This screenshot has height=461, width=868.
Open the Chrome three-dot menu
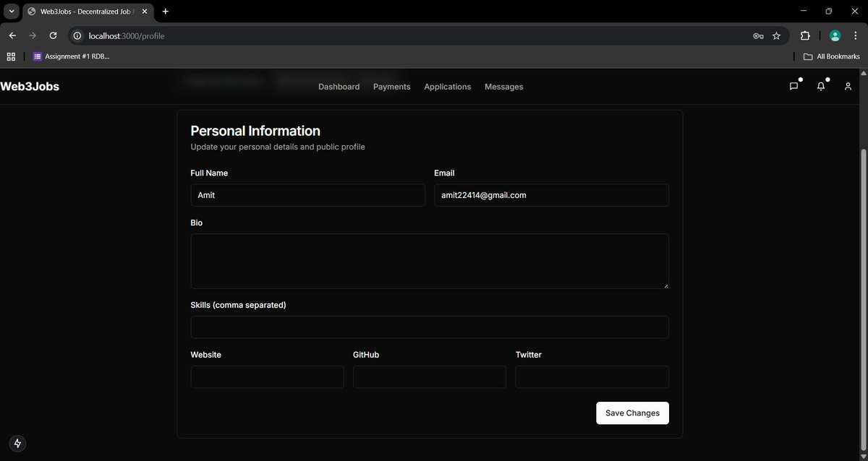[856, 35]
